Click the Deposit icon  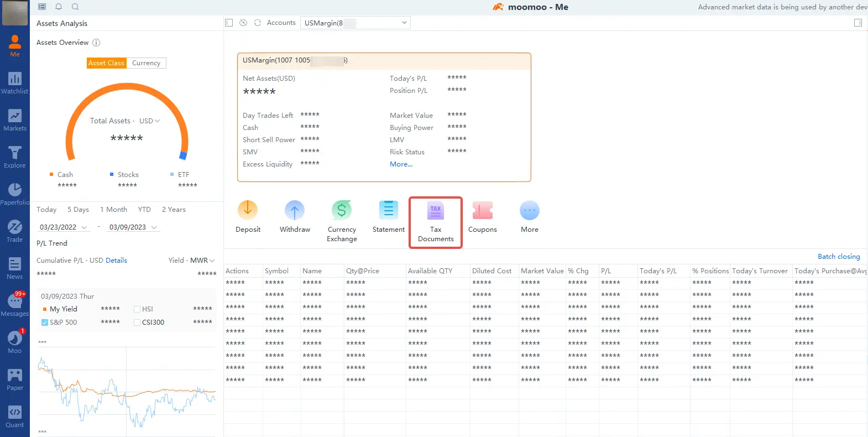pyautogui.click(x=248, y=210)
